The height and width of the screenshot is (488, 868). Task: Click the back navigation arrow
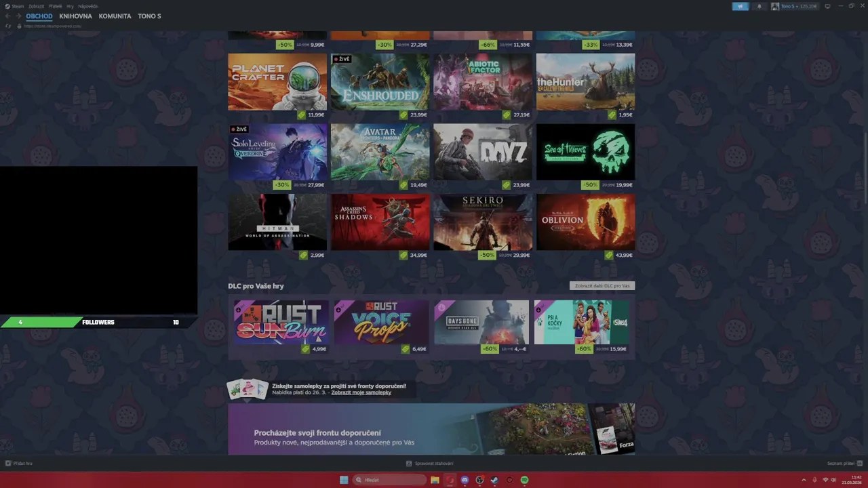click(x=8, y=16)
